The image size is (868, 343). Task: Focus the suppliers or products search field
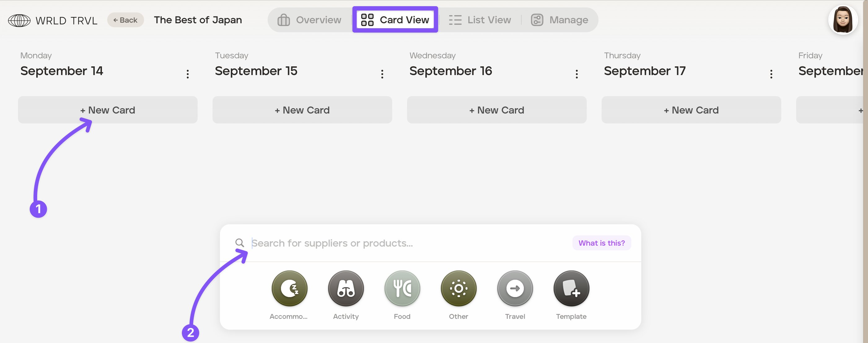(x=408, y=243)
